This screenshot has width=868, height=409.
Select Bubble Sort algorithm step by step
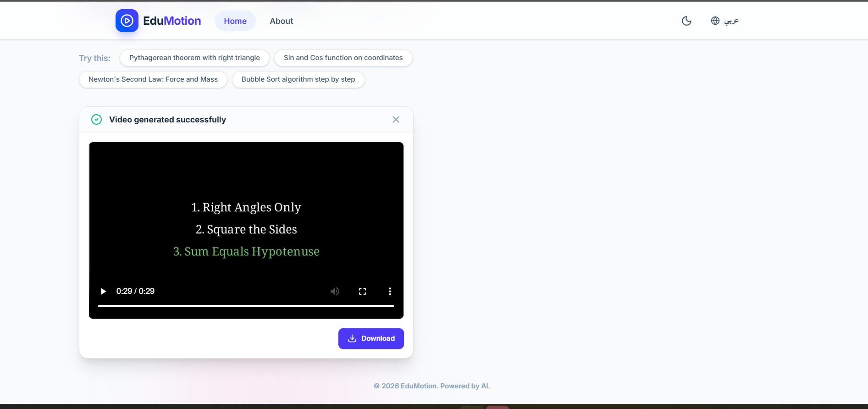(x=299, y=79)
